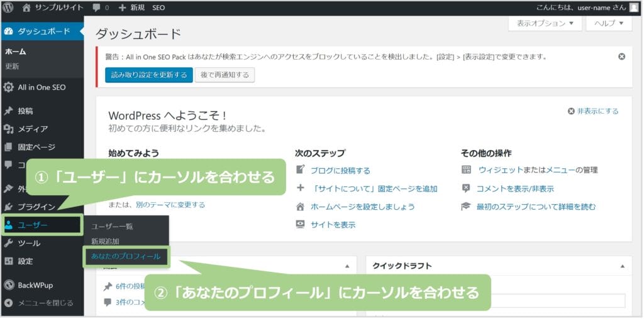The height and width of the screenshot is (319, 644).
Task: Open the 固定ページ menu
Action: pyautogui.click(x=42, y=147)
